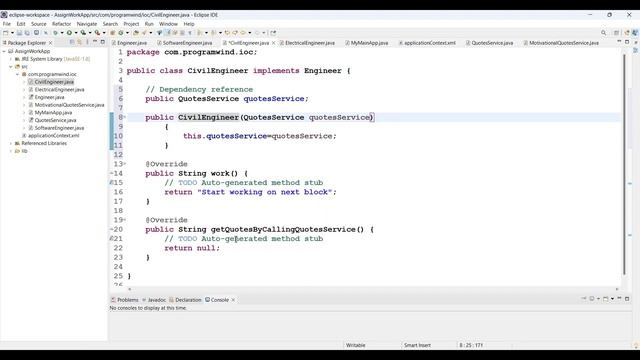Click the New file toolbar icon

pos(6,33)
